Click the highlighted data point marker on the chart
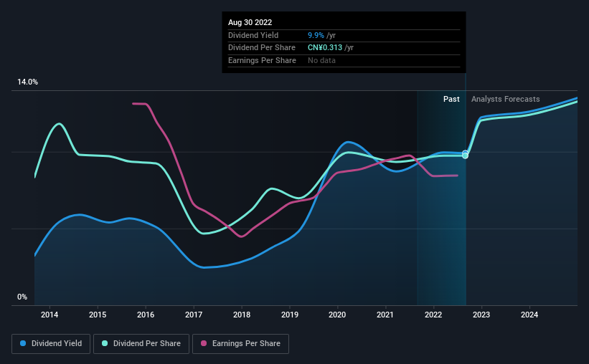 (465, 155)
